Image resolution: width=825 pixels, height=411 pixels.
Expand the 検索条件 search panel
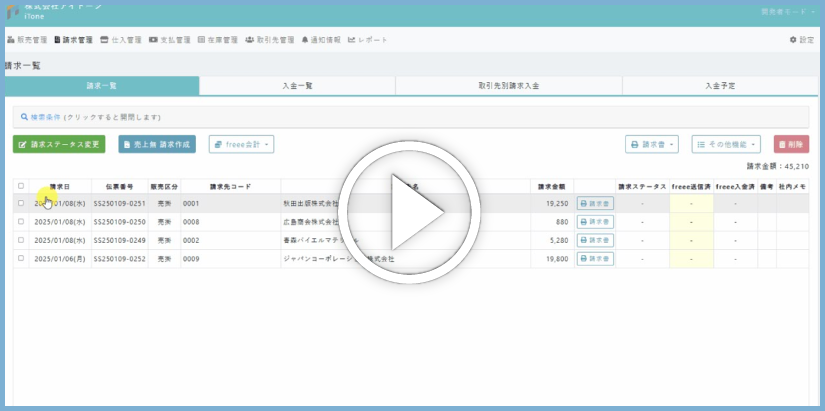(411, 117)
